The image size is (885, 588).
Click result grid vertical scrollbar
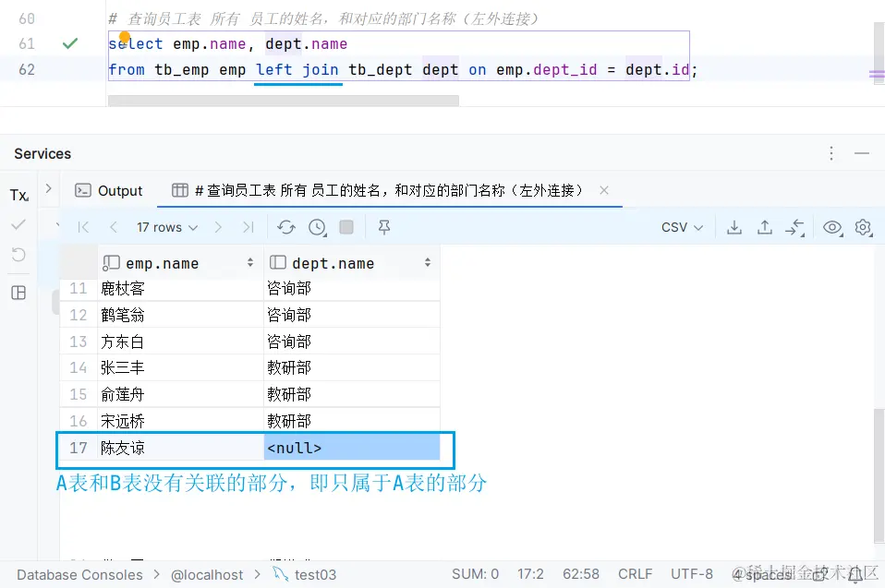[x=879, y=476]
